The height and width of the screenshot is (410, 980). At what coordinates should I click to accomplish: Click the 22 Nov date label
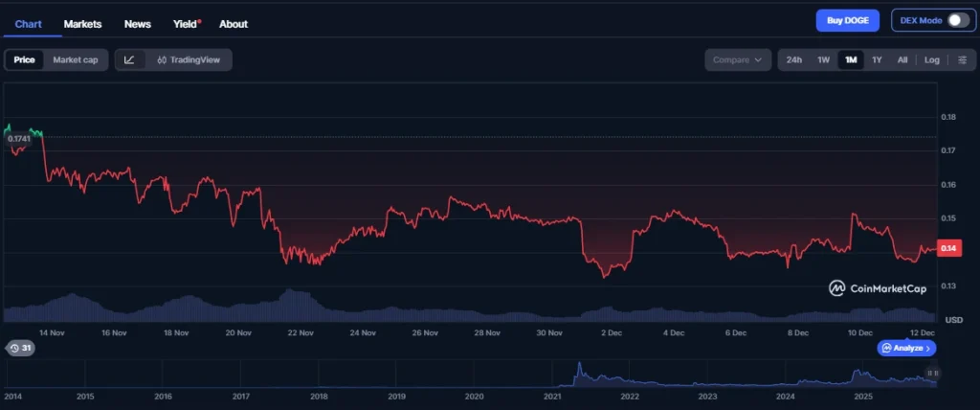pyautogui.click(x=301, y=333)
